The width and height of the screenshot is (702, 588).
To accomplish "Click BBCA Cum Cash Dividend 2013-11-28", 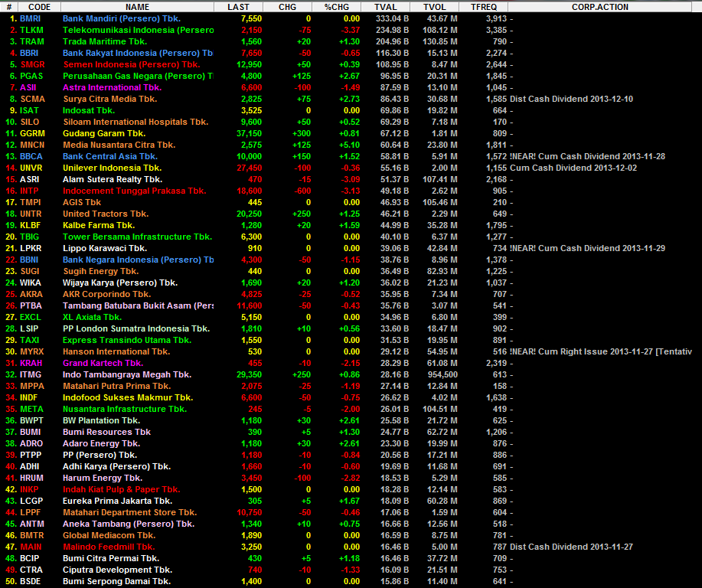I will click(x=587, y=156).
